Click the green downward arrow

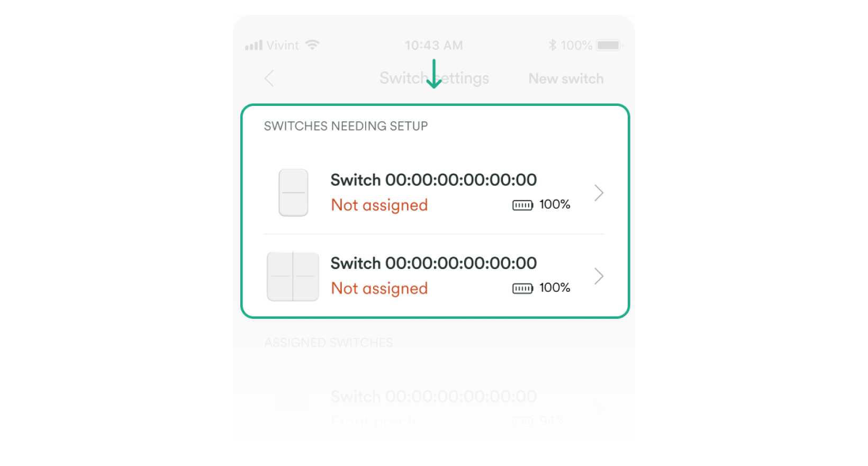click(x=434, y=74)
